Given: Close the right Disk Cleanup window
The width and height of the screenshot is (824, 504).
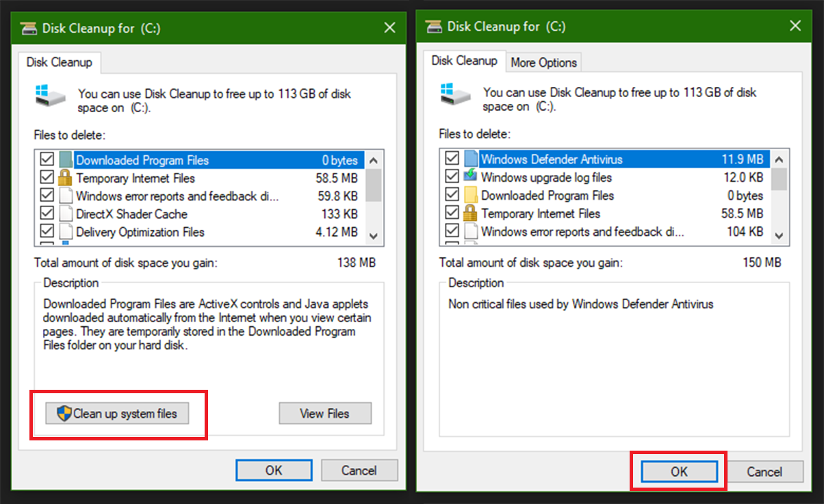Looking at the screenshot, I should point(795,26).
